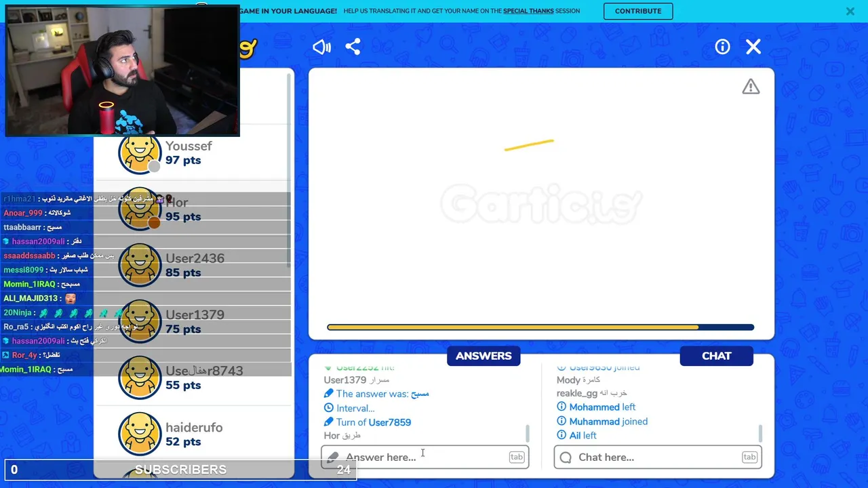Viewport: 868px width, 488px height.
Task: Open the share icon
Action: tap(353, 47)
